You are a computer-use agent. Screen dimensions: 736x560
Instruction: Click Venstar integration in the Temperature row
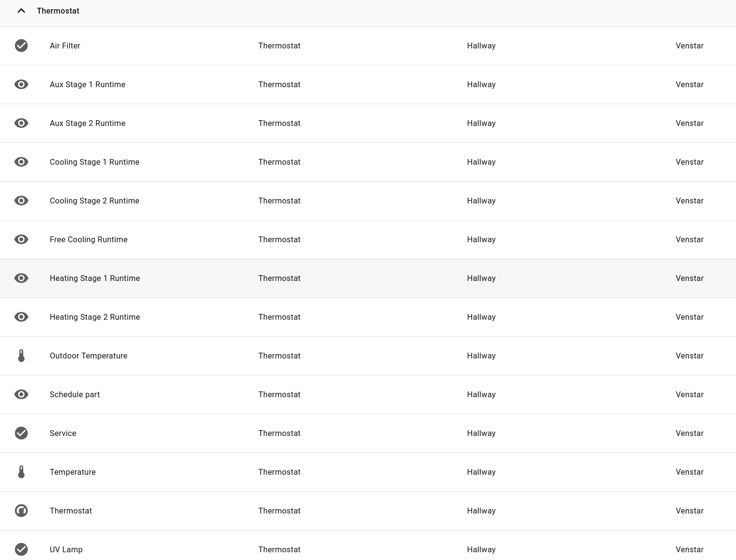point(689,472)
